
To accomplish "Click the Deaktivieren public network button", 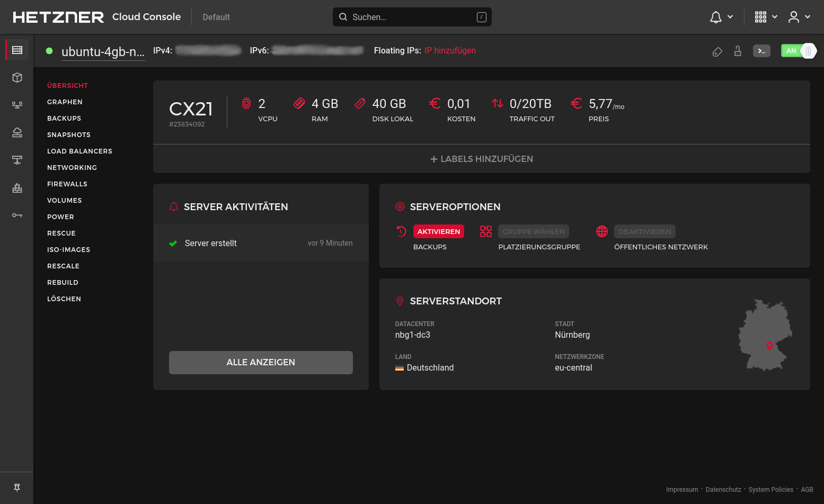I will pyautogui.click(x=645, y=231).
